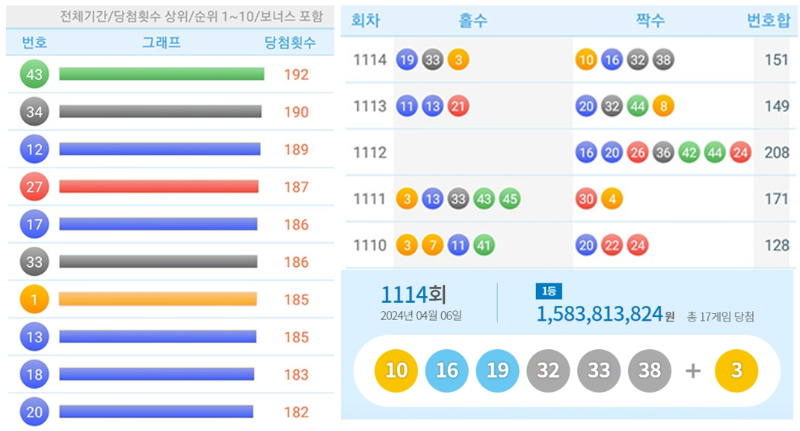
Task: Select blue ball 20 in the ranking list
Action: click(x=34, y=412)
